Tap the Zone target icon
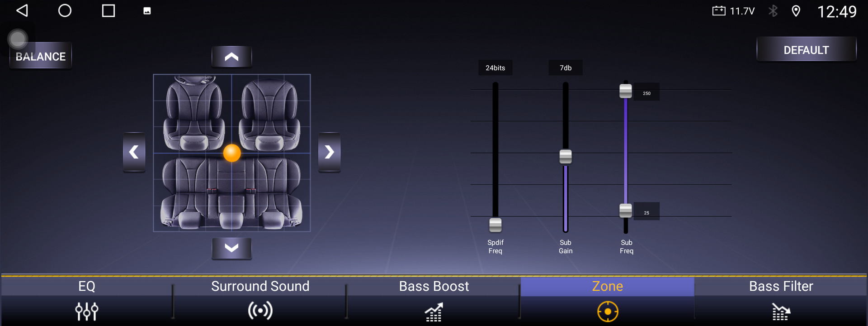 pyautogui.click(x=608, y=312)
